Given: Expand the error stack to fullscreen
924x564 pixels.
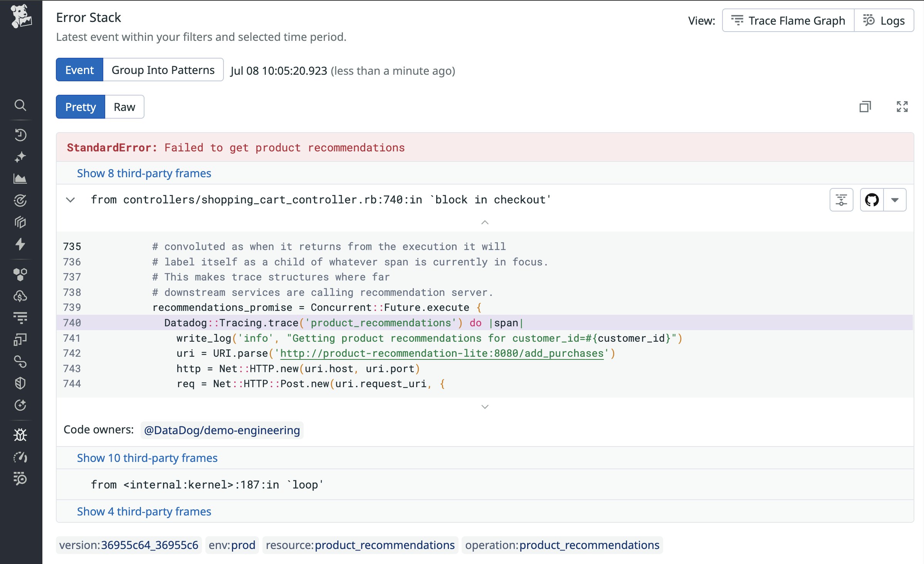Looking at the screenshot, I should pos(902,107).
